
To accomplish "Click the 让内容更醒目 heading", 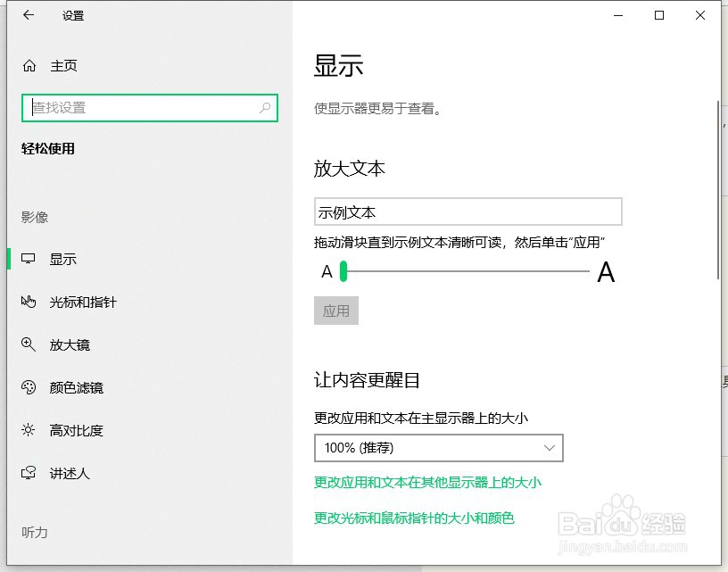I will [367, 380].
